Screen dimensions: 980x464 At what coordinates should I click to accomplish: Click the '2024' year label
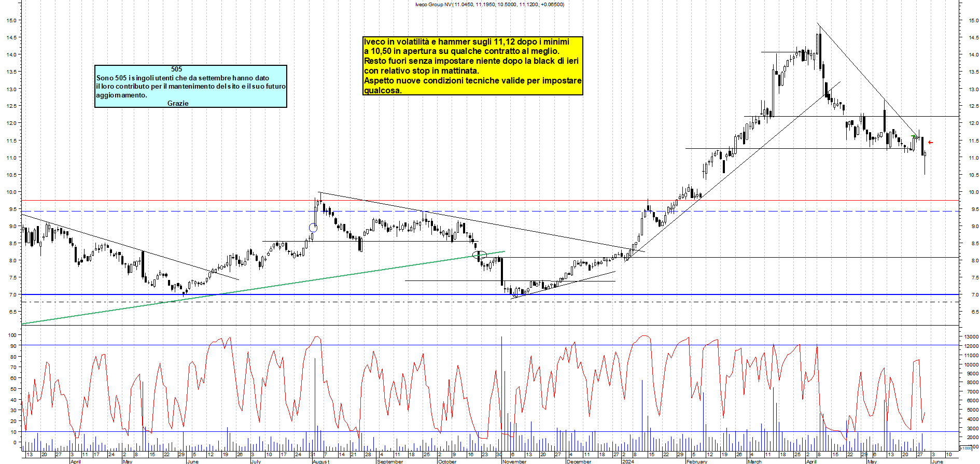[628, 461]
